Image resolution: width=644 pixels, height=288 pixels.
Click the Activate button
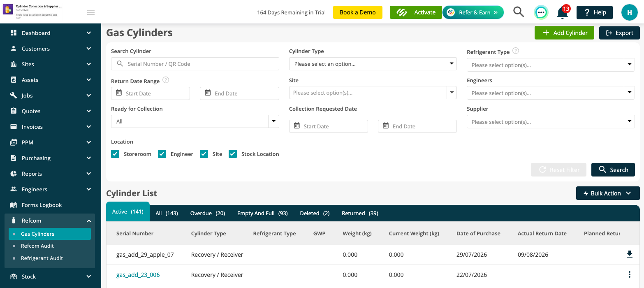point(416,12)
